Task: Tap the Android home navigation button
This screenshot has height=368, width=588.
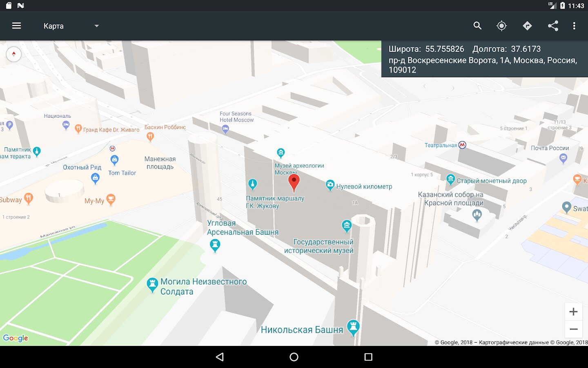Action: pyautogui.click(x=294, y=357)
